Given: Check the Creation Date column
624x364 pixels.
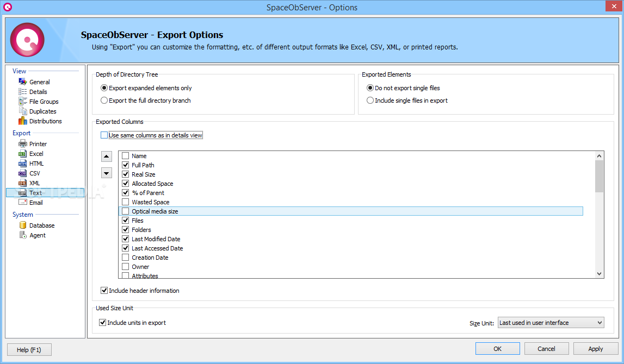Looking at the screenshot, I should [x=125, y=257].
